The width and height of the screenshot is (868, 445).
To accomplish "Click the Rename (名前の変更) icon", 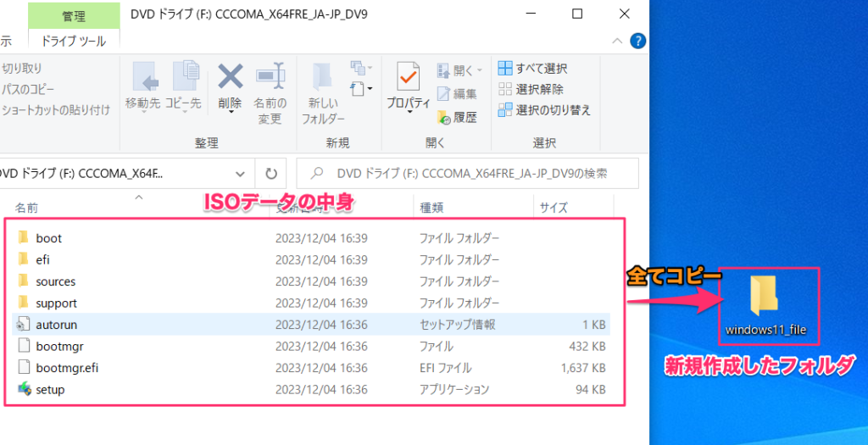I will 270,76.
